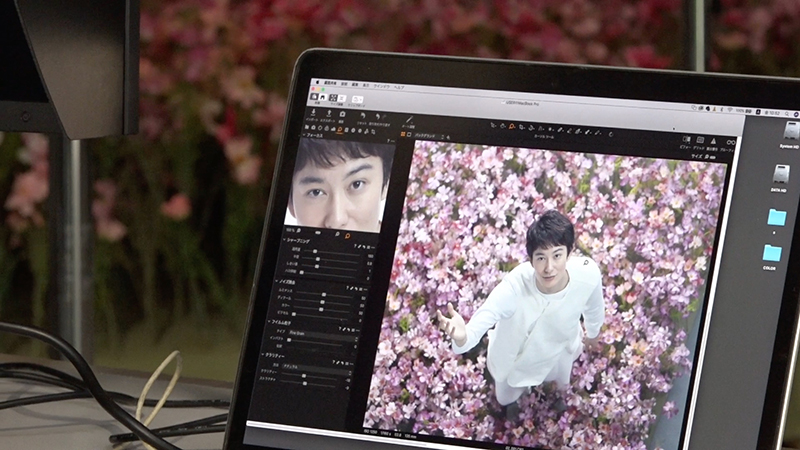Screen dimensions: 800x450
Task: Collapse the フィルム粒子 film grain section
Action: [x=269, y=321]
